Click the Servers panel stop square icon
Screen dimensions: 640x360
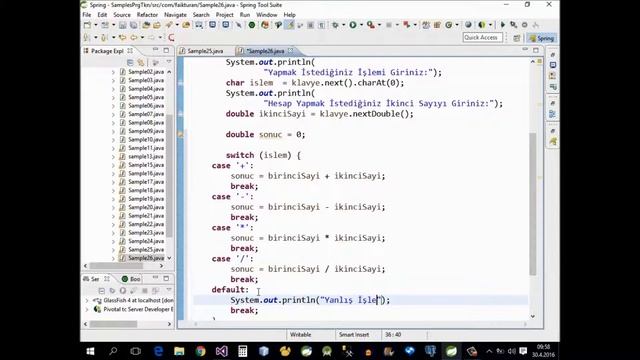[x=144, y=291]
